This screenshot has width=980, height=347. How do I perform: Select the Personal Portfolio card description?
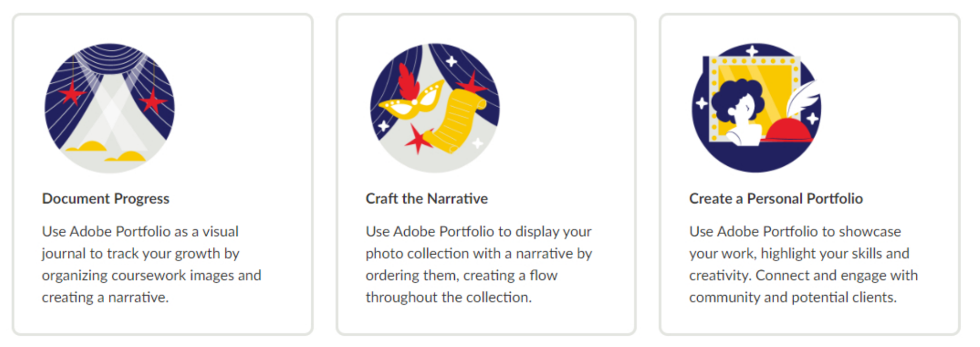click(803, 264)
